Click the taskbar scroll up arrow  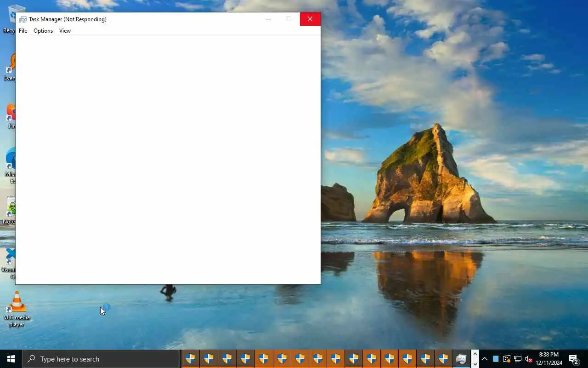[x=475, y=354]
